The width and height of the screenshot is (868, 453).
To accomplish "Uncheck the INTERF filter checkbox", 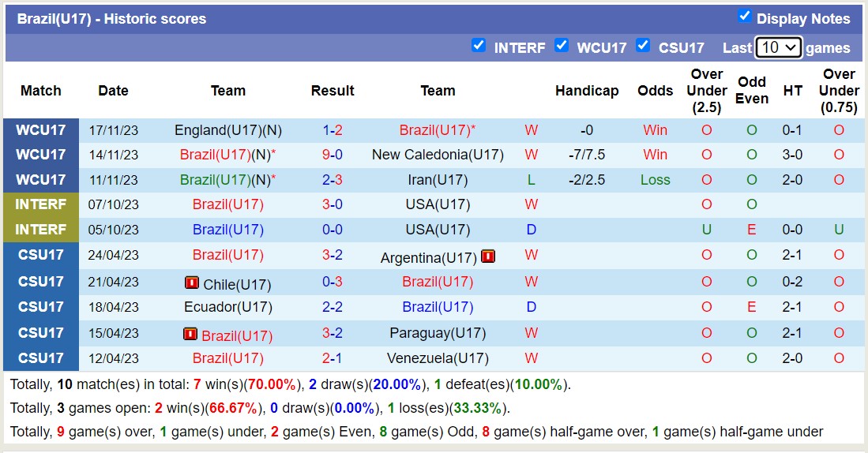I will (479, 46).
